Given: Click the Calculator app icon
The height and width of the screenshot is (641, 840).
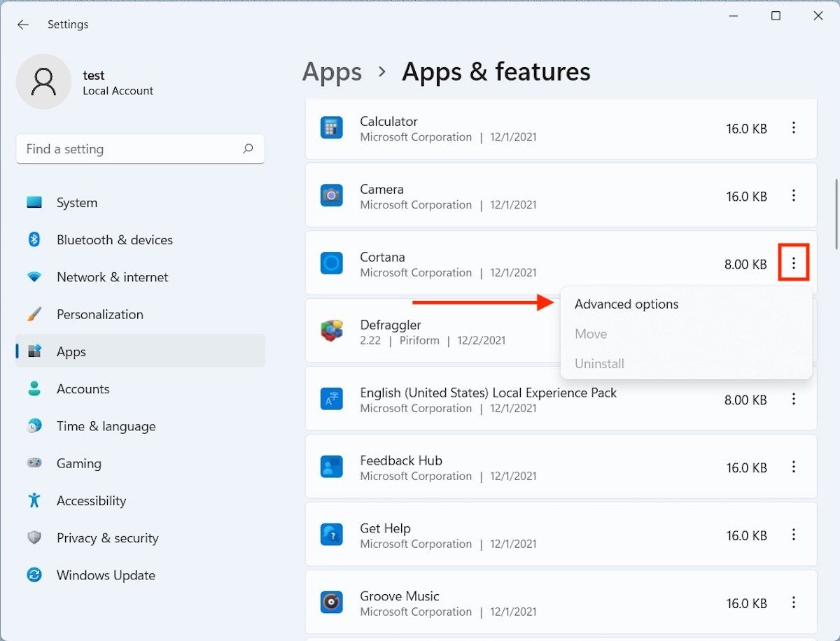Looking at the screenshot, I should tap(331, 128).
